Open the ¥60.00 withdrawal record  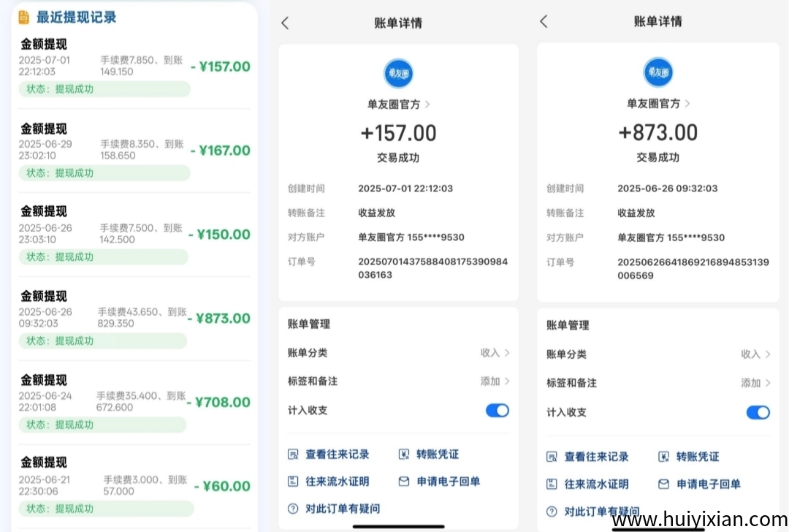tap(135, 486)
